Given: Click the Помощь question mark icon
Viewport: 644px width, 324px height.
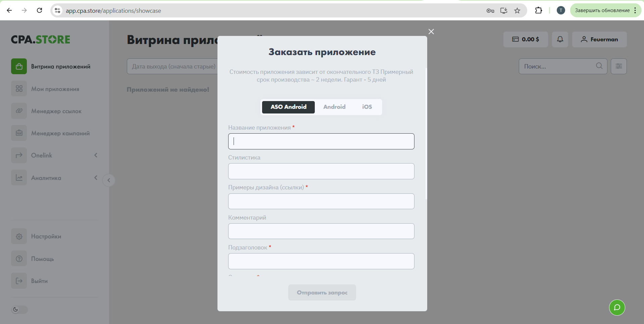Looking at the screenshot, I should tap(19, 259).
